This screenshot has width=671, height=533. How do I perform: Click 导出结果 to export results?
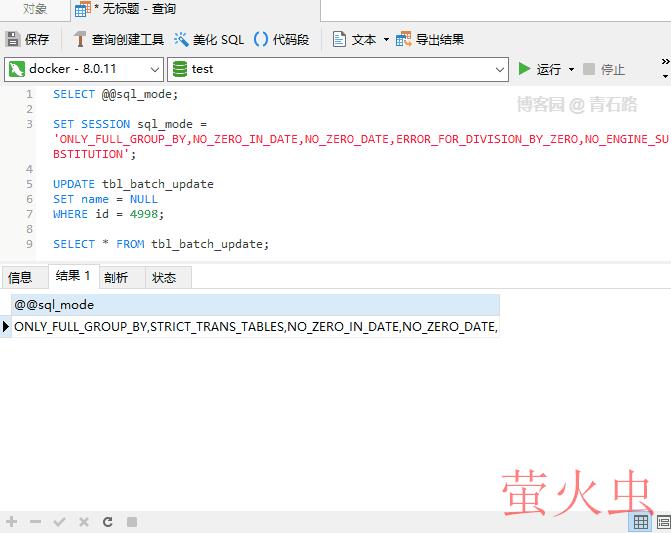[430, 40]
